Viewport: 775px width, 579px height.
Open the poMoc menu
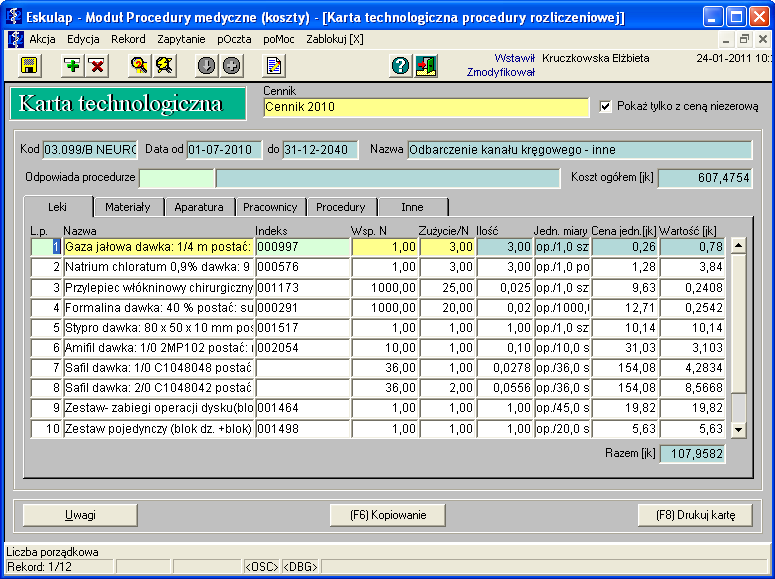coord(279,39)
